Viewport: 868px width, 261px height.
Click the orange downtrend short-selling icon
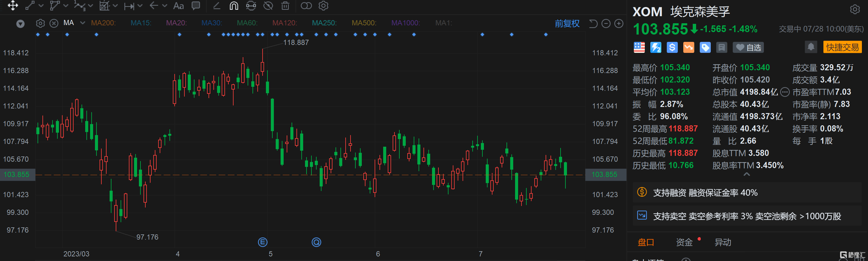pyautogui.click(x=689, y=48)
